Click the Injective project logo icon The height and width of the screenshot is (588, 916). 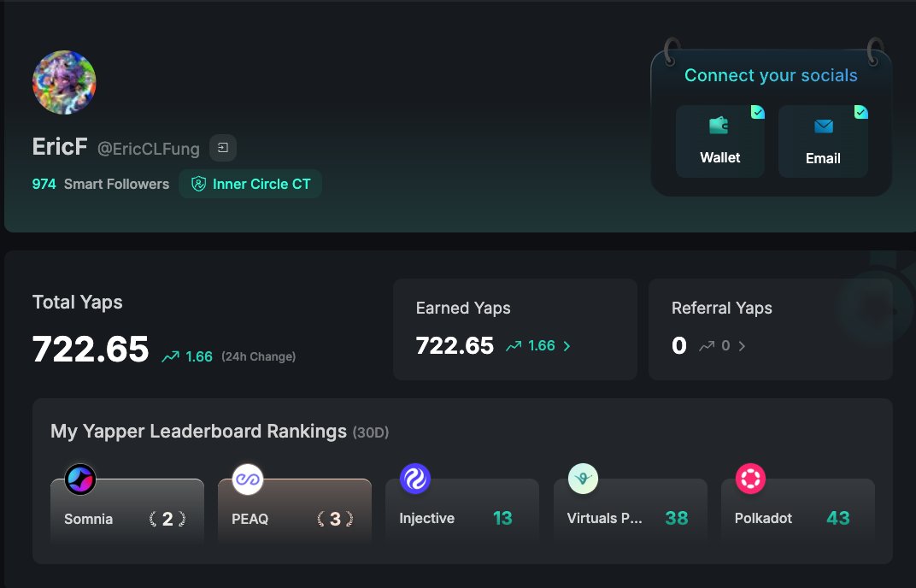(x=415, y=479)
